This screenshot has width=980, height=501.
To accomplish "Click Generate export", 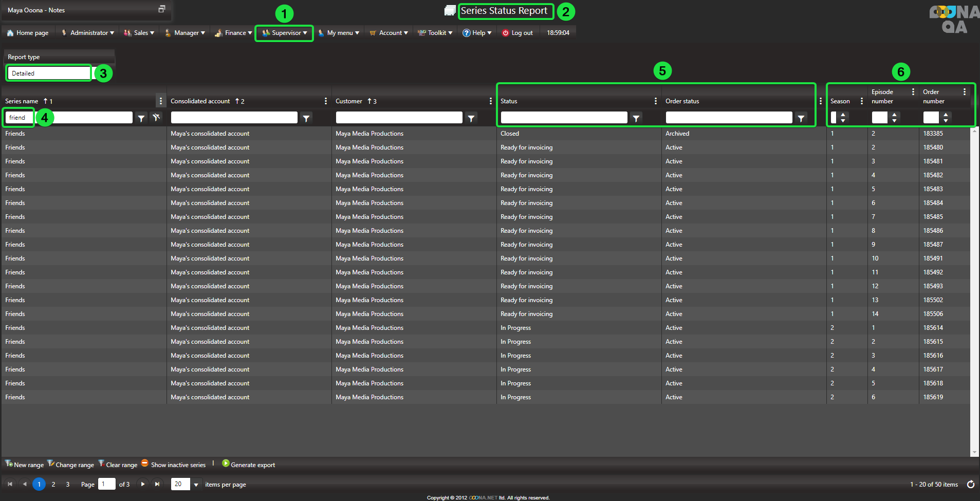I will 248,465.
